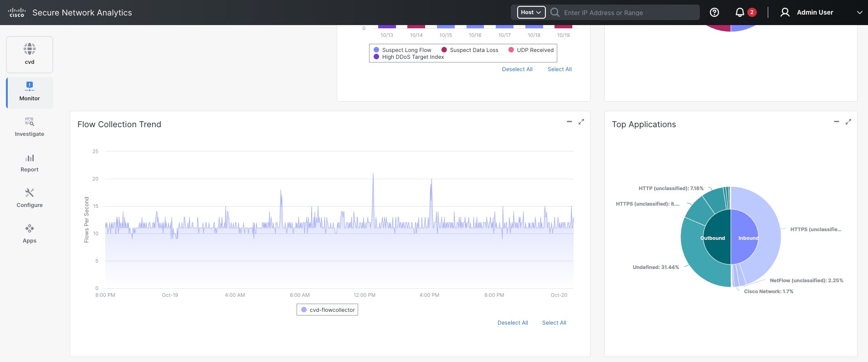Click the Cisco Network: 1.7% label
The height and width of the screenshot is (362, 868).
click(x=769, y=291)
